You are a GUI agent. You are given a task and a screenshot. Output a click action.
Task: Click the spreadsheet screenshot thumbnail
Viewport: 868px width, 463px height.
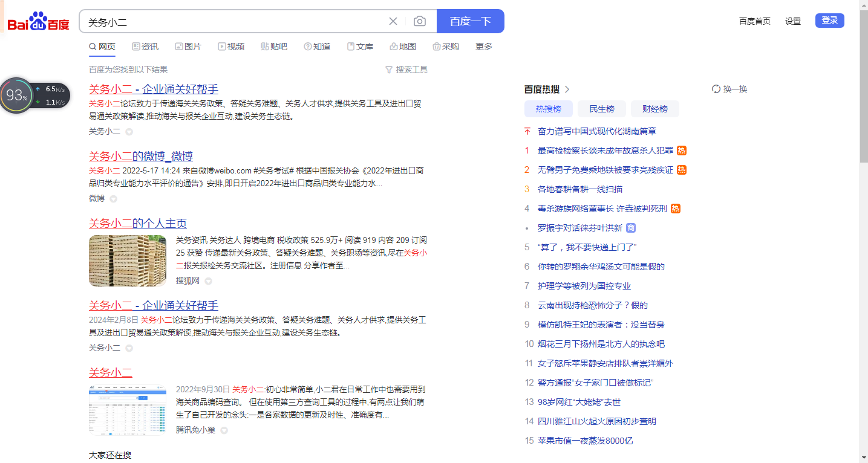point(128,410)
